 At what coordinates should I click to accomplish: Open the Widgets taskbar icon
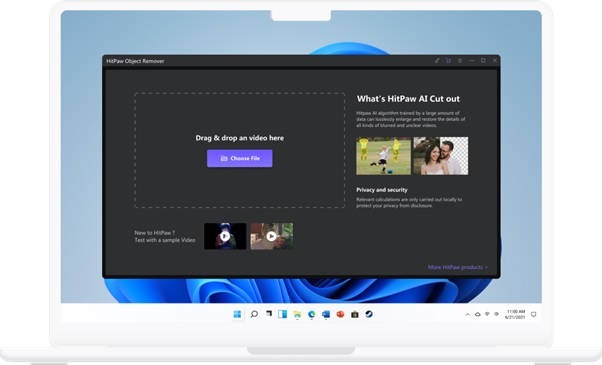[283, 314]
